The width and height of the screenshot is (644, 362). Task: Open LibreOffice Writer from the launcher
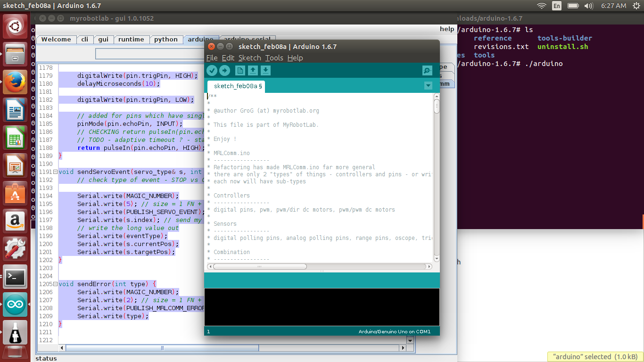15,110
